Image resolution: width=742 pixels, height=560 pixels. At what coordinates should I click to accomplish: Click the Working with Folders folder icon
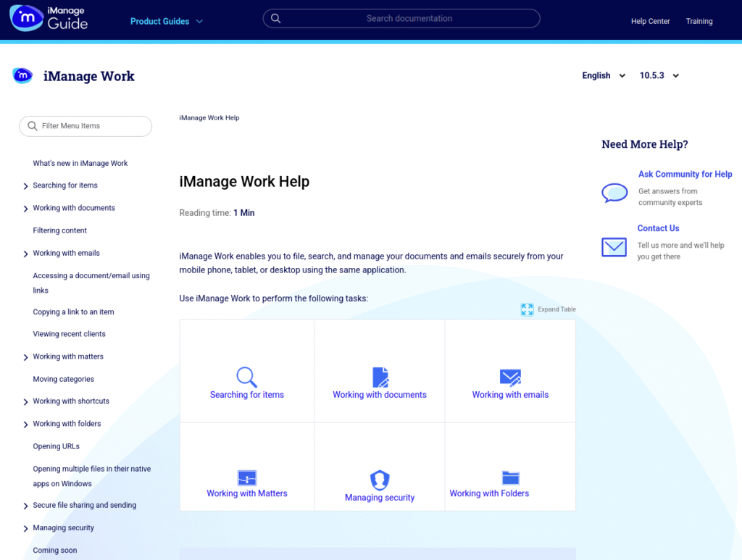(x=510, y=477)
